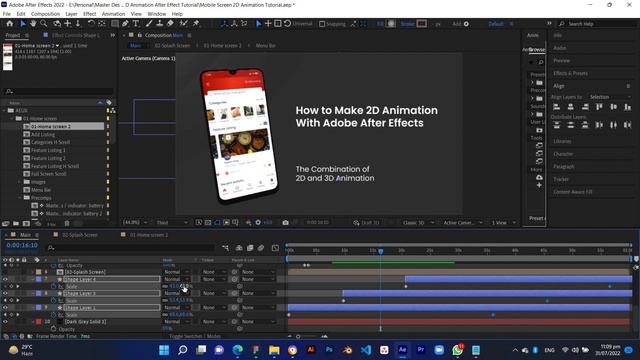Viewport: 640px width, 360px height.
Task: Click the align left edges icon
Action: coord(556,107)
